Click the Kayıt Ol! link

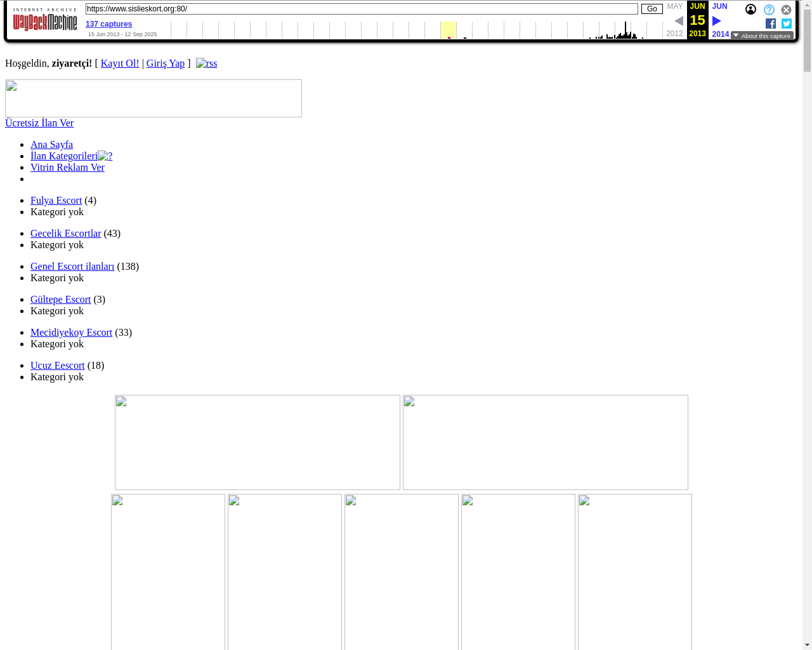pyautogui.click(x=119, y=63)
